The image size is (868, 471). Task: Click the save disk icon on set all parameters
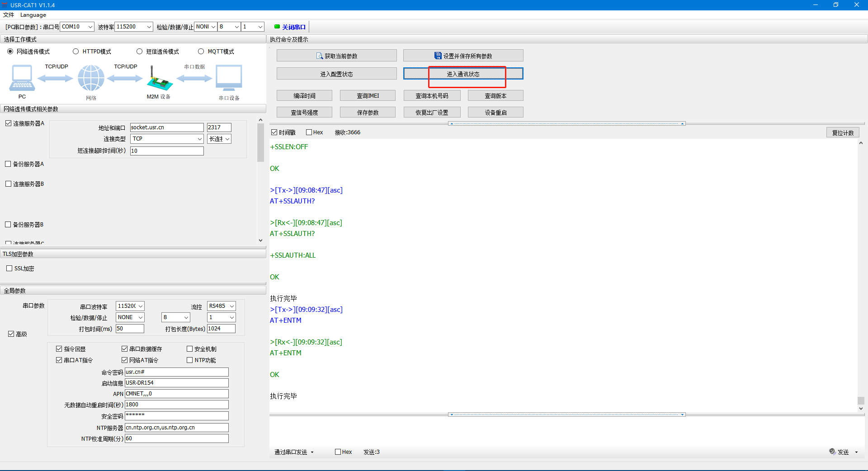click(438, 56)
